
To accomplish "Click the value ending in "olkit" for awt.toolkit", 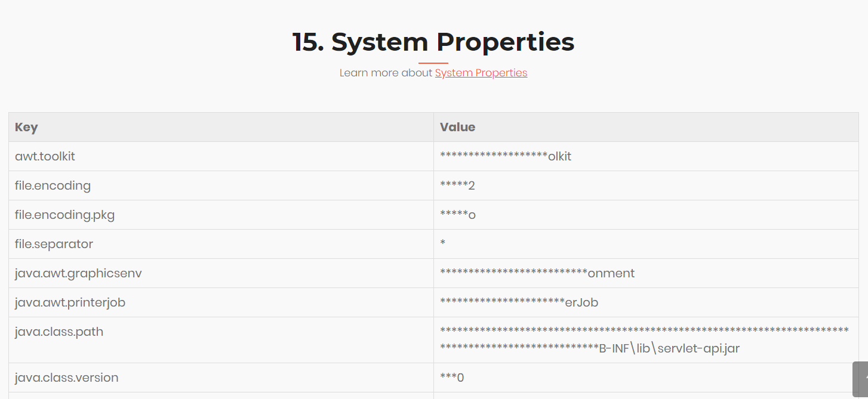I will [x=504, y=156].
